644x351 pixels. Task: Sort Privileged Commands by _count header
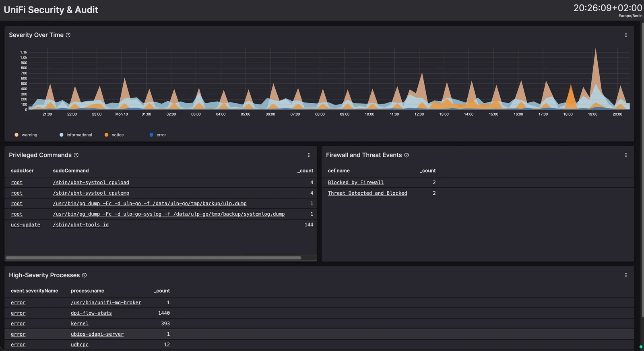coord(305,171)
